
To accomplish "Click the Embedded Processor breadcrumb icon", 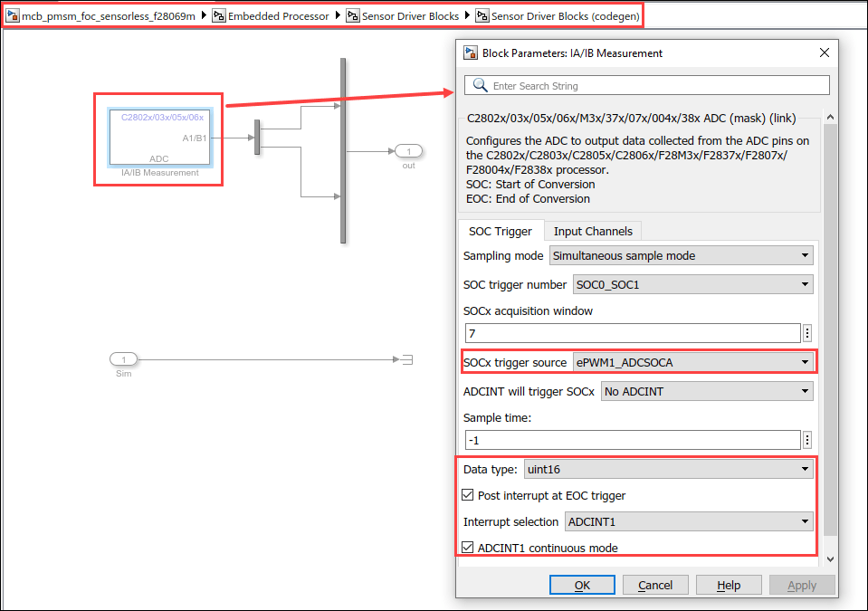I will click(x=219, y=16).
